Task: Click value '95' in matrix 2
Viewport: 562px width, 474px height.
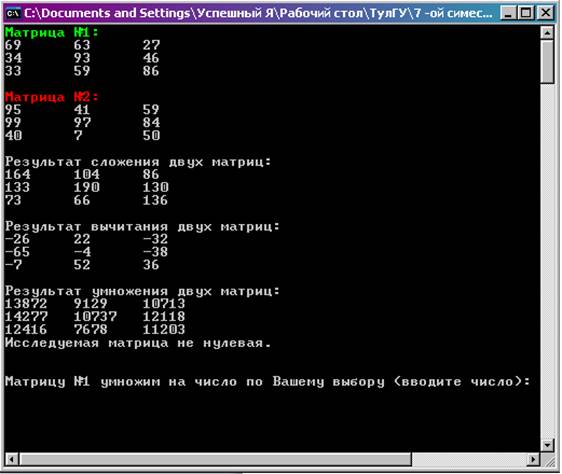Action: 13,110
